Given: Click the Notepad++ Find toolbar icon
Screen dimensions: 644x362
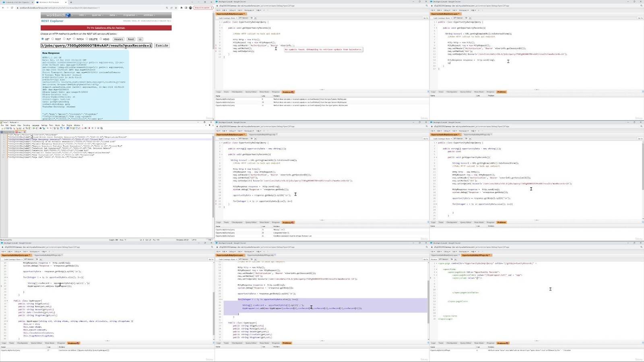Looking at the screenshot, I should (x=41, y=128).
